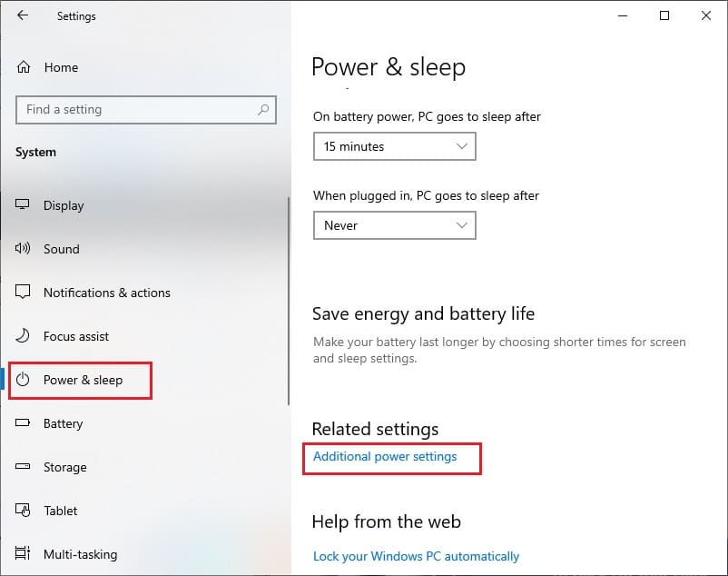Minimize the Settings window
This screenshot has height=576, width=728.
(x=623, y=15)
